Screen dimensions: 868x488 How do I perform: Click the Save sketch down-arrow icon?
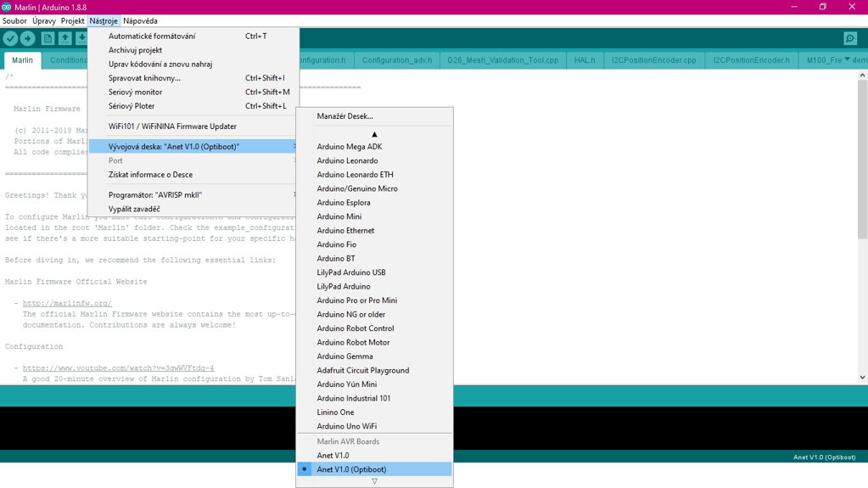point(81,38)
